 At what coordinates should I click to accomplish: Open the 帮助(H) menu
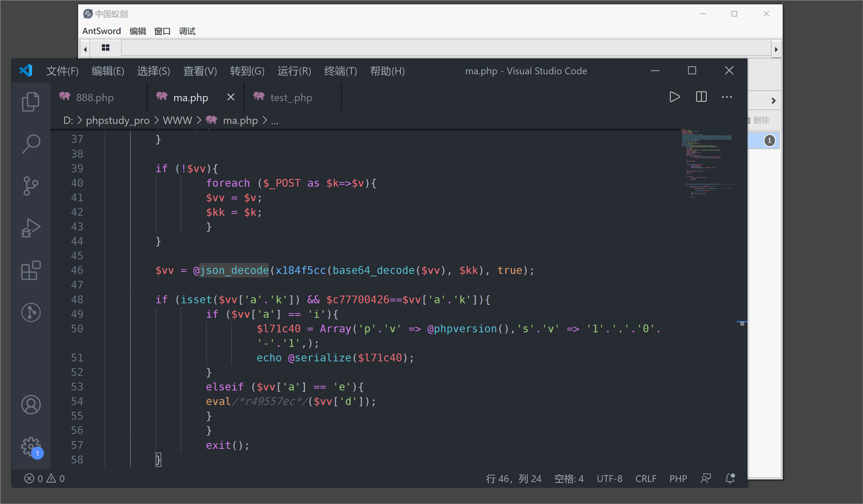[x=387, y=71]
